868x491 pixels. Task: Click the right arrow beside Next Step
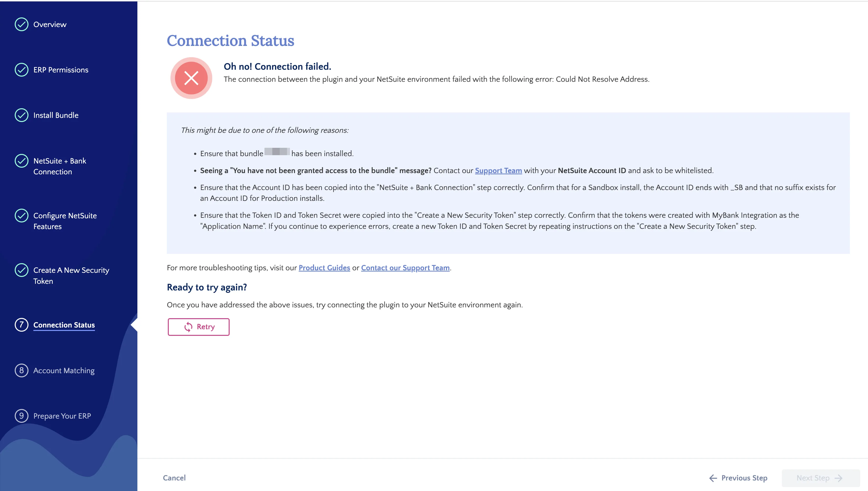tap(839, 478)
